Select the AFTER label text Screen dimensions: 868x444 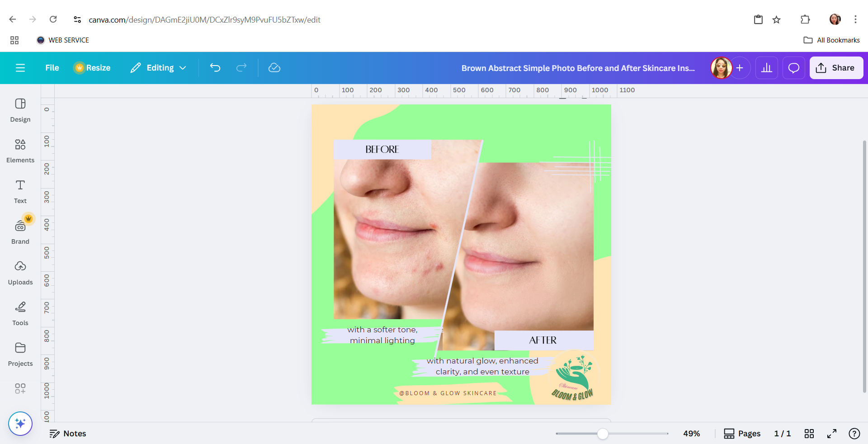543,340
